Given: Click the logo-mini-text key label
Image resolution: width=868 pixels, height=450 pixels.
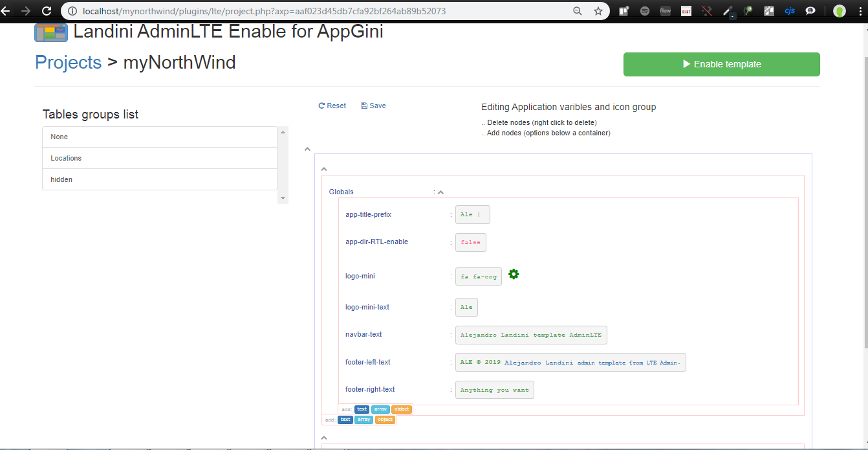Looking at the screenshot, I should (367, 307).
